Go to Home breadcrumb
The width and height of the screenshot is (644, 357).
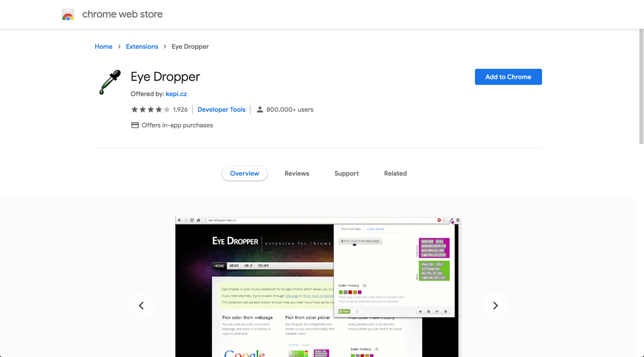[x=103, y=46]
